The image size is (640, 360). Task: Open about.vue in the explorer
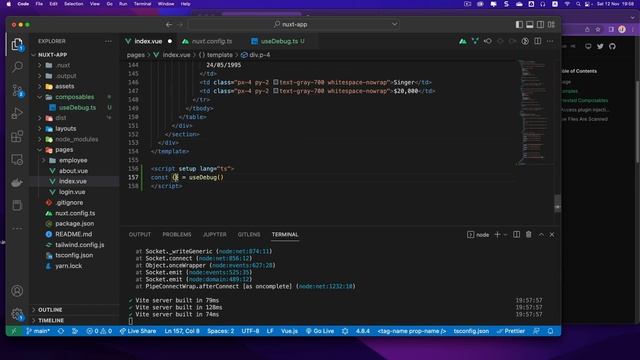[74, 171]
